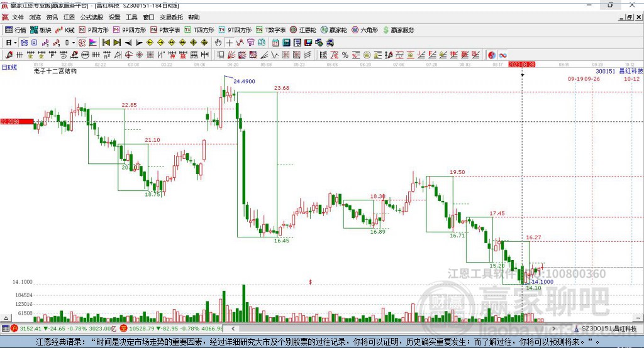
Task: Click the infinity loop icon
Action: pyautogui.click(x=502, y=55)
